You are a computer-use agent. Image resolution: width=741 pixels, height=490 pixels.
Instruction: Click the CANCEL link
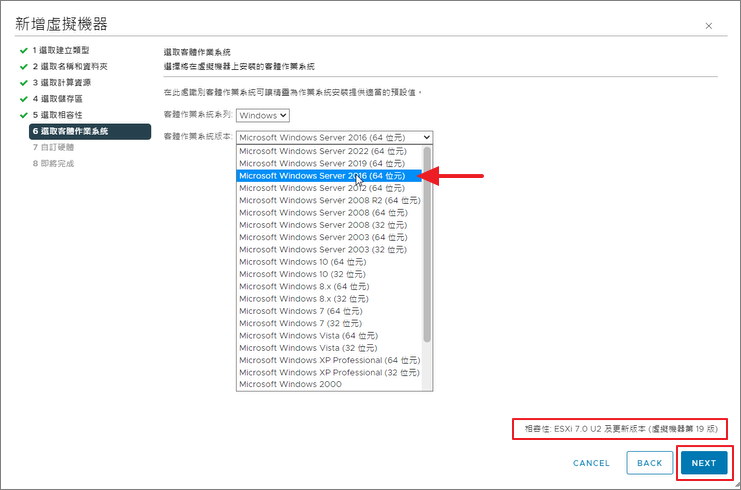pyautogui.click(x=591, y=463)
